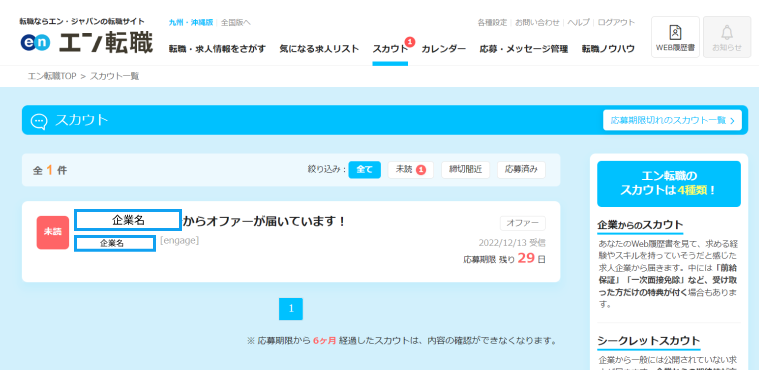Open the 転職ノウハウ menu item

click(x=608, y=49)
